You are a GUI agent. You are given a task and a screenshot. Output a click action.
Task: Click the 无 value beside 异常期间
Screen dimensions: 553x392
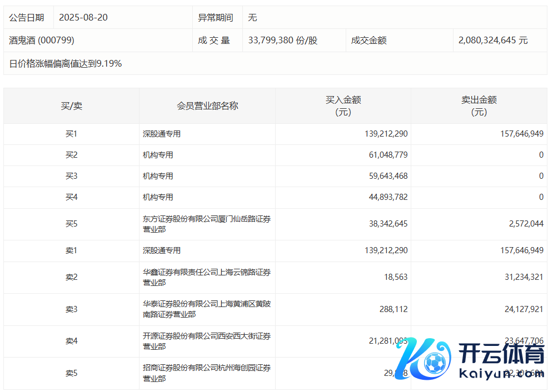click(x=252, y=18)
